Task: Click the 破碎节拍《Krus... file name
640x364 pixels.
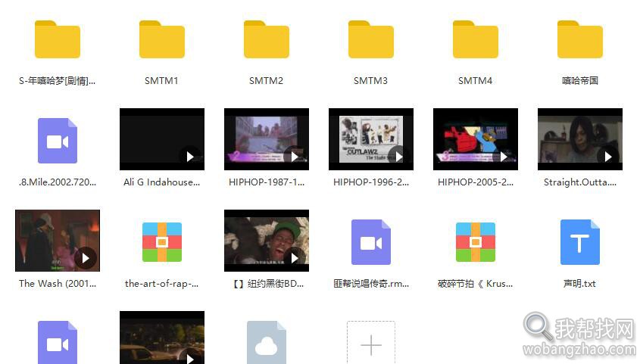Action: click(x=475, y=284)
